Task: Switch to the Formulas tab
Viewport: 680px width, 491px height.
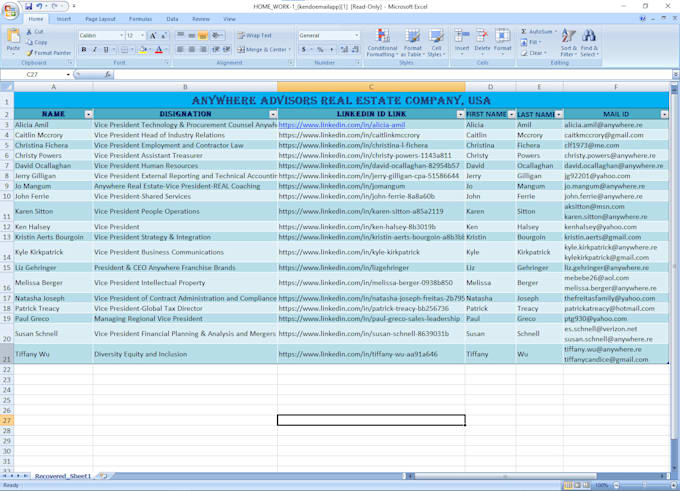Action: [141, 19]
